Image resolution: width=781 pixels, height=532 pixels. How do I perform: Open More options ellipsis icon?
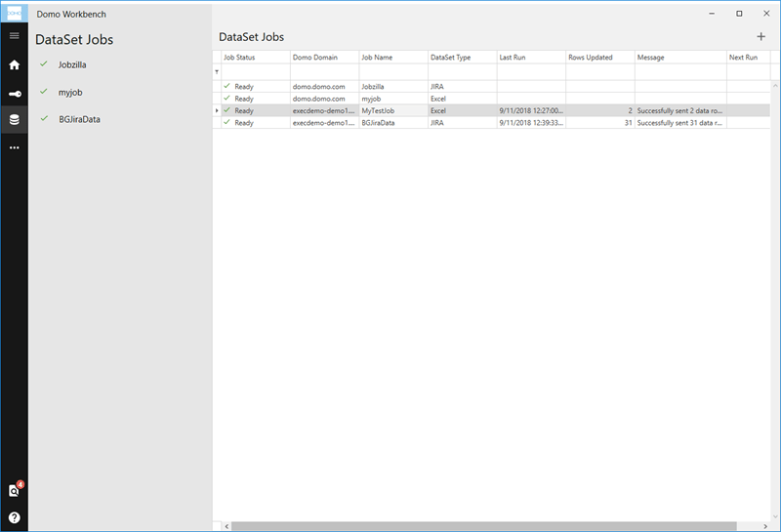pyautogui.click(x=15, y=147)
